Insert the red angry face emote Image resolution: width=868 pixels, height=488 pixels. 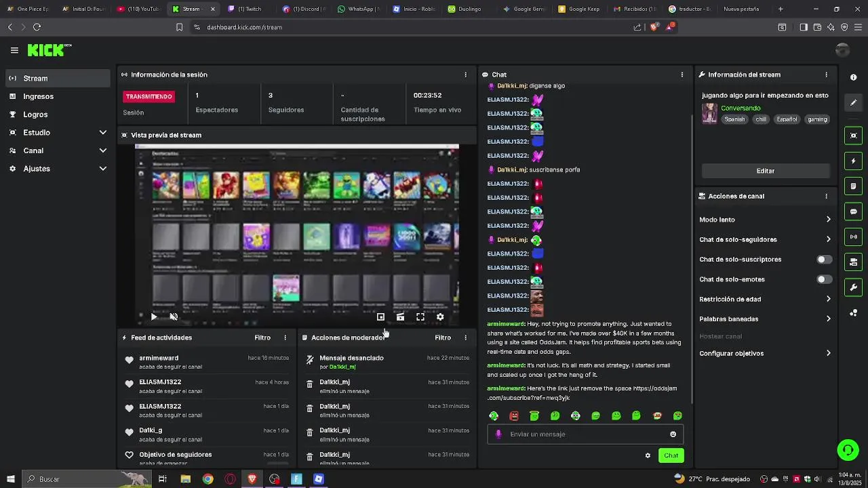(514, 416)
